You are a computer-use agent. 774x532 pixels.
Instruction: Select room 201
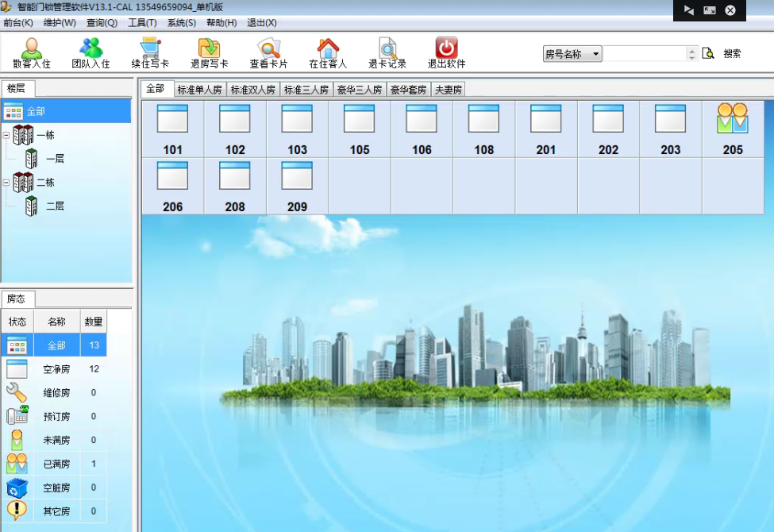coord(546,129)
